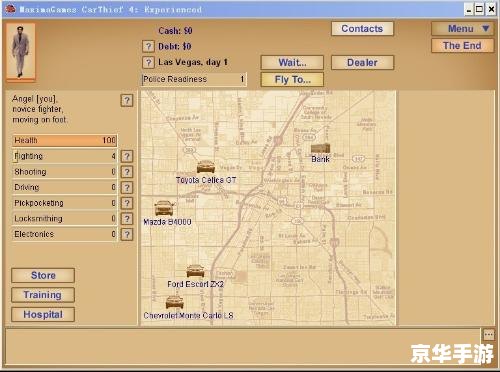Click the Chevrolet Monte Carlo LS label

[x=188, y=315]
